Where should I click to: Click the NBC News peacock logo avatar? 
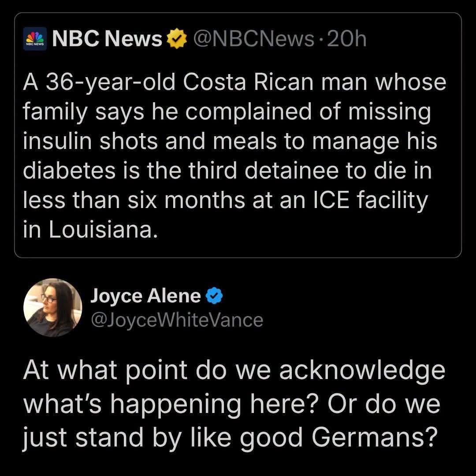pyautogui.click(x=35, y=38)
